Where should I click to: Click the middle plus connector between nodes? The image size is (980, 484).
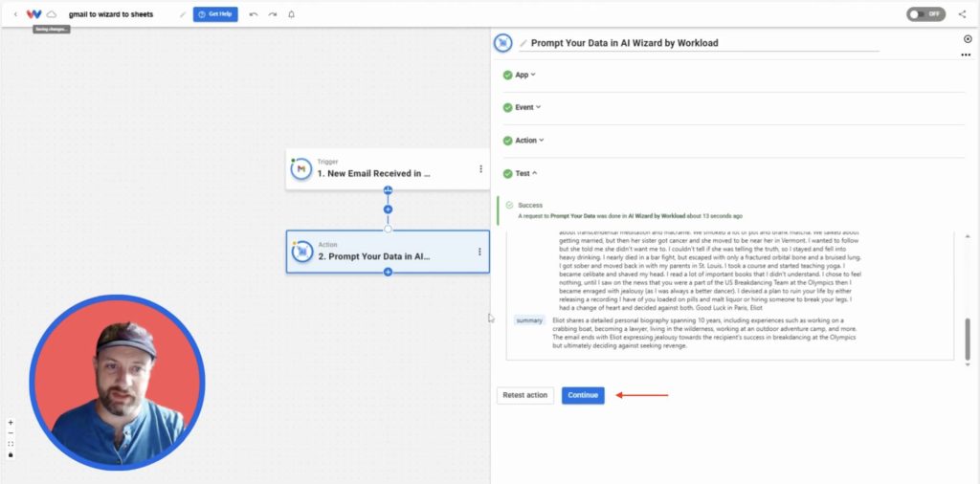[388, 209]
